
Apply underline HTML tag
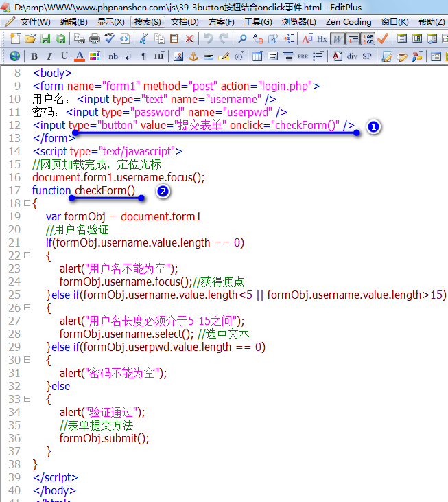tap(64, 56)
